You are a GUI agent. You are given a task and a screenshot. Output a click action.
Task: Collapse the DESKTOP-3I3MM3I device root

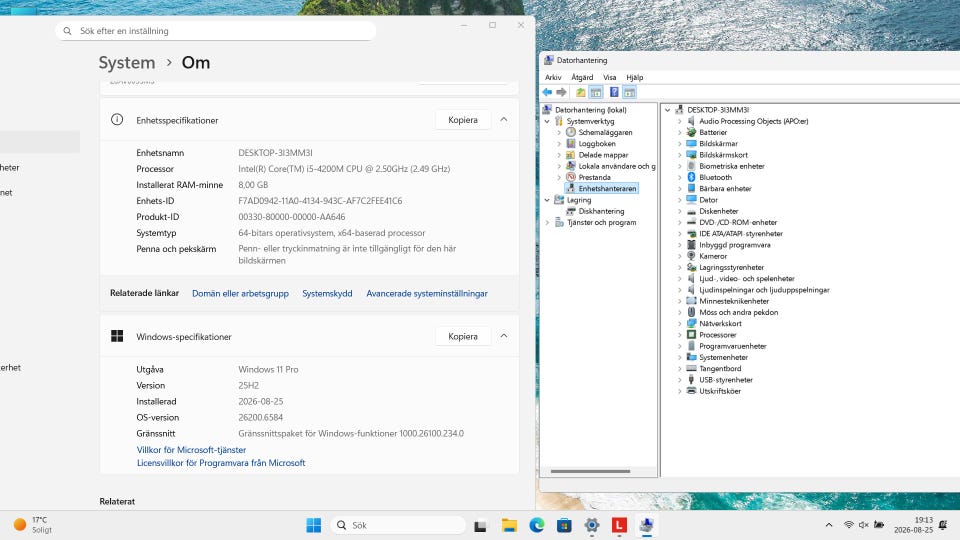click(x=667, y=110)
